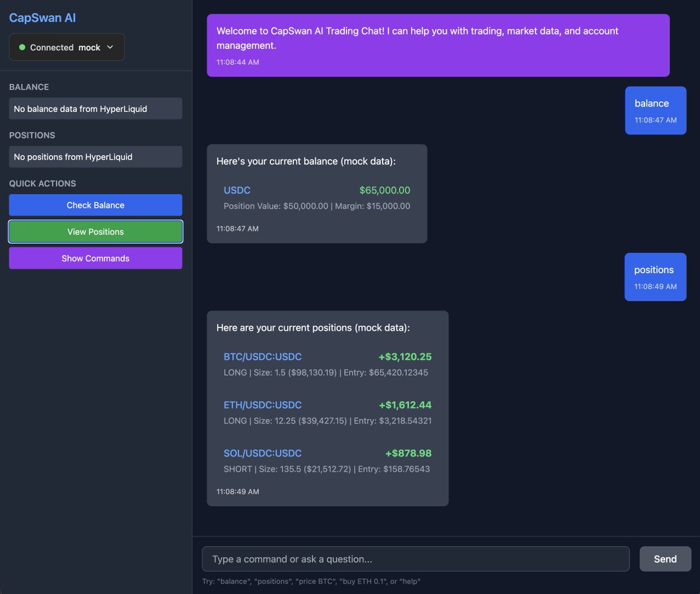Image resolution: width=700 pixels, height=594 pixels.
Task: Click the View Positions button
Action: coord(96,232)
